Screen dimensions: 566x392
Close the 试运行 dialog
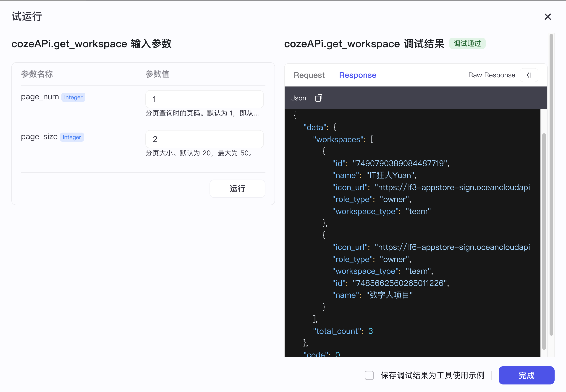(x=548, y=16)
